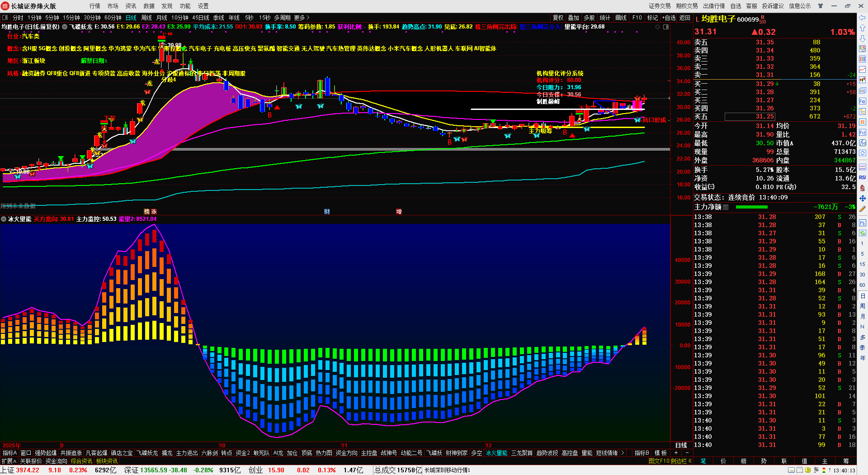Open the F10 info icon in right sidebar
Viewport: 868px width, 475px height.
pyautogui.click(x=863, y=101)
